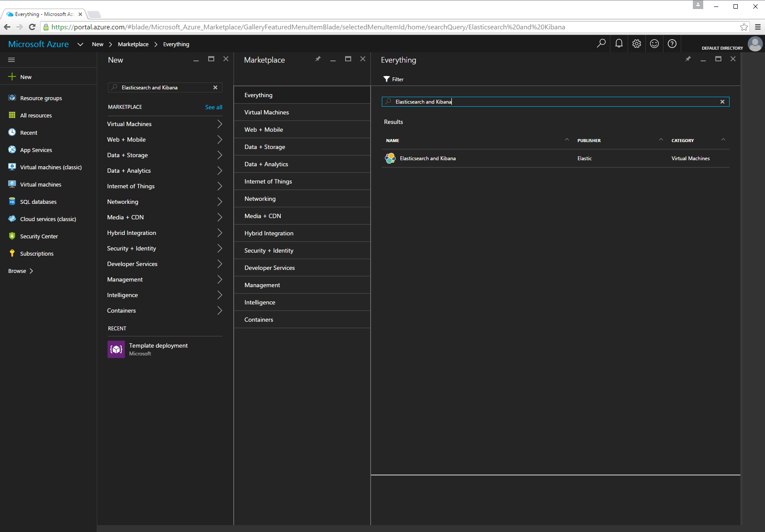Viewport: 765px width, 532px height.
Task: Expand Web + Mobile in New blade
Action: (x=219, y=139)
